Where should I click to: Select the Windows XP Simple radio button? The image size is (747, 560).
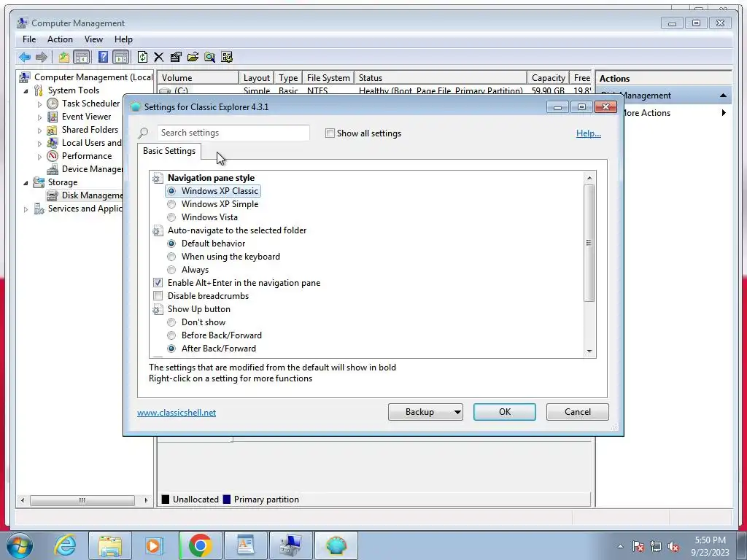pos(171,204)
